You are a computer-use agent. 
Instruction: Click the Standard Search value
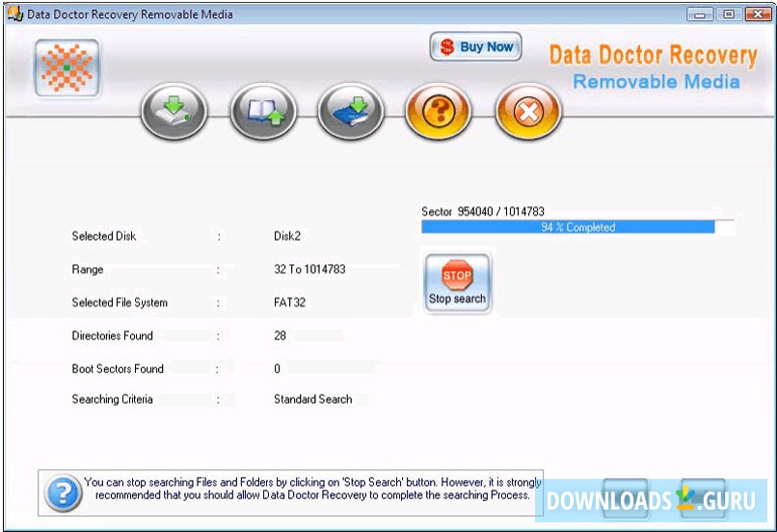[x=312, y=399]
